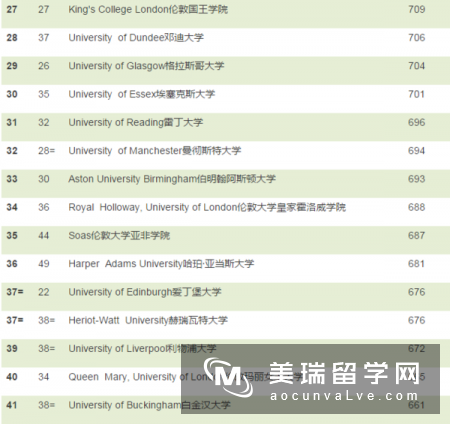This screenshot has width=450, height=424.
Task: Select the 688 score value
Action: click(416, 208)
